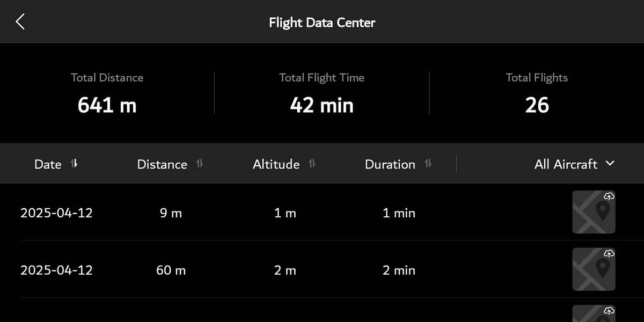Expand the All Aircraft dropdown
The image size is (644, 322).
pos(574,164)
